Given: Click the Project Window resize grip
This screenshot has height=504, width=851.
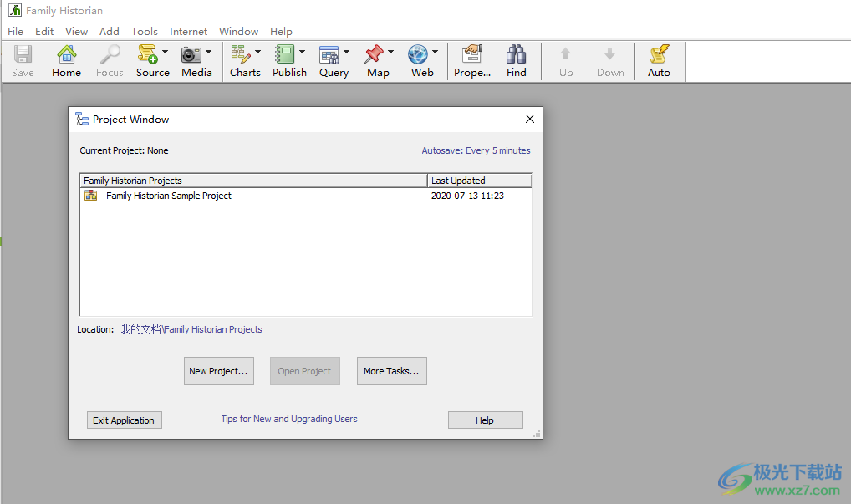Looking at the screenshot, I should (537, 434).
